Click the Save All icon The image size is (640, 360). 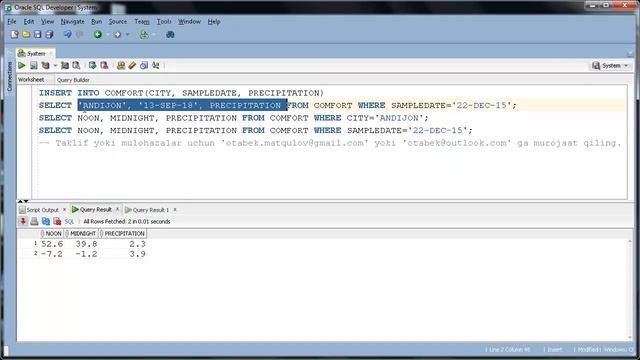[49, 35]
